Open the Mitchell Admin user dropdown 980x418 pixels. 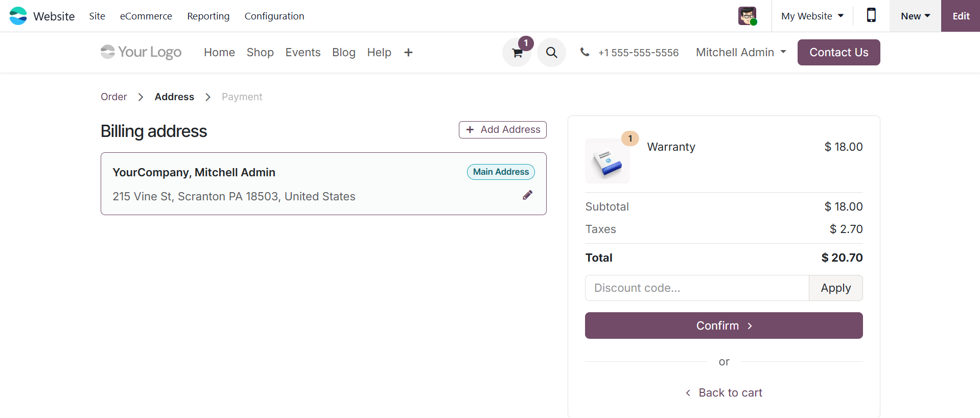[741, 52]
